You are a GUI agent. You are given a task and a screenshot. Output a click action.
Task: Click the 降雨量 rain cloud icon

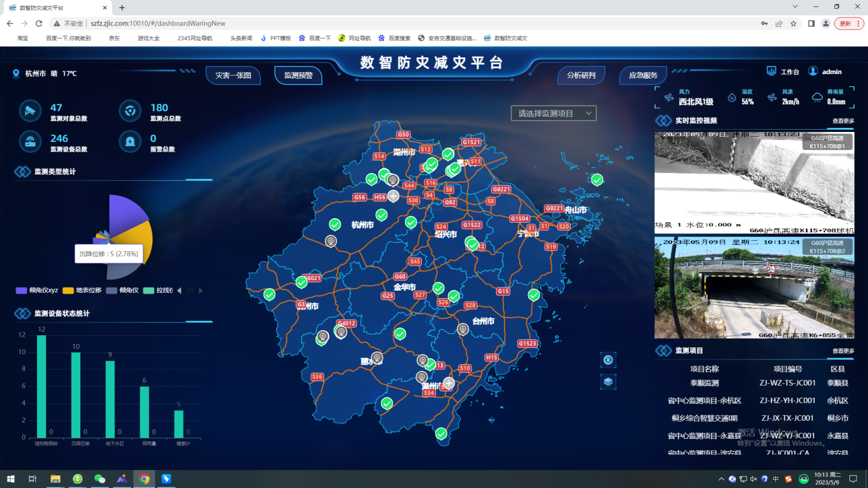coord(817,97)
